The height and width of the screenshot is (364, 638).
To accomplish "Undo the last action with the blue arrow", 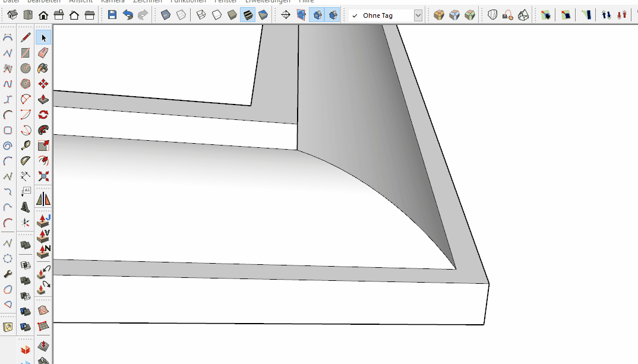I will point(128,15).
